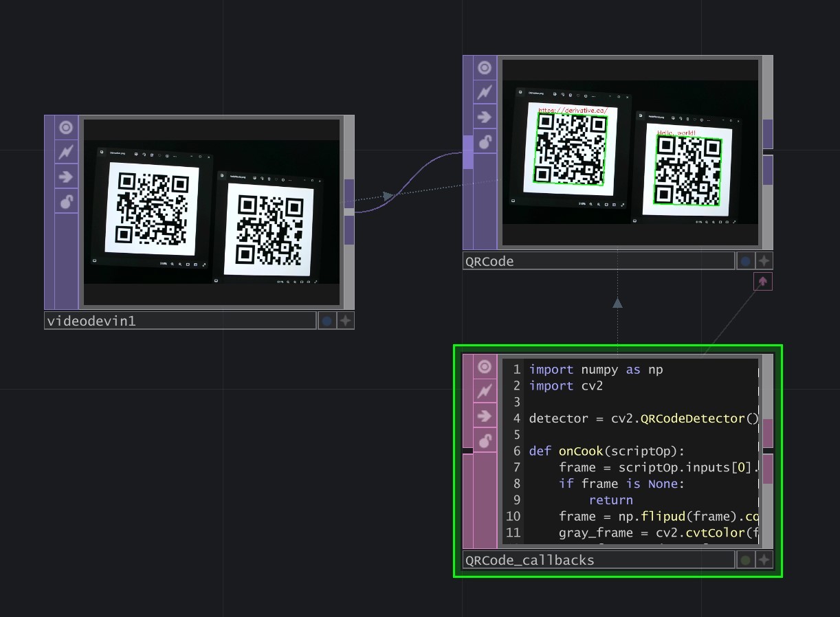Click the QRCode detection output viewer
840x617 pixels.
[x=630, y=153]
